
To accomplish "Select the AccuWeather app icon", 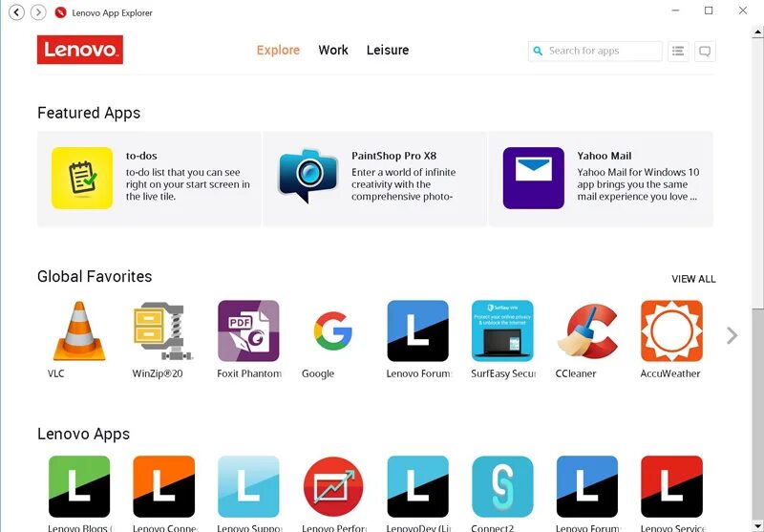I will pyautogui.click(x=671, y=330).
